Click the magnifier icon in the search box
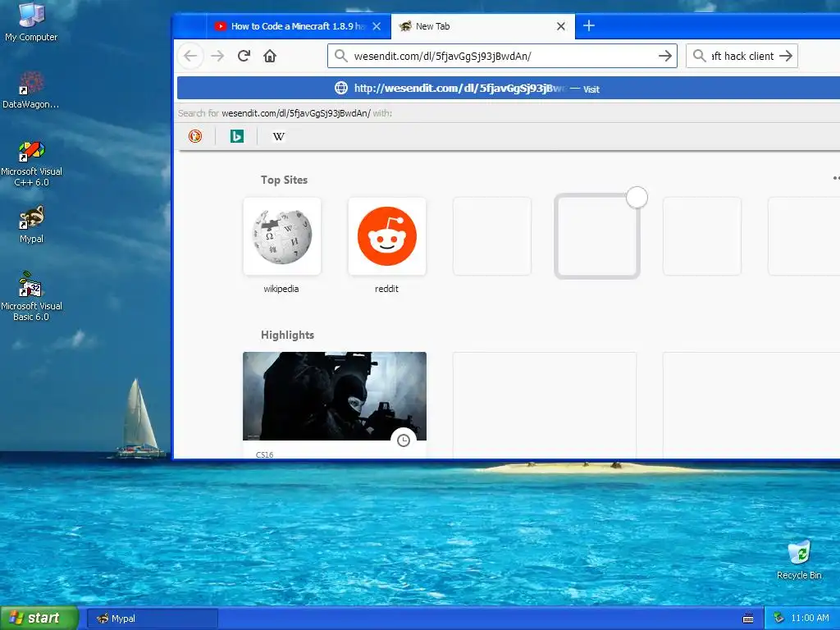 click(x=699, y=56)
